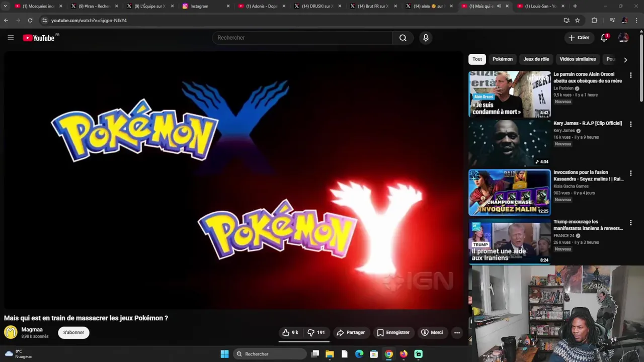This screenshot has width=644, height=362.
Task: Save the video with Enregistrer
Action: (x=393, y=332)
